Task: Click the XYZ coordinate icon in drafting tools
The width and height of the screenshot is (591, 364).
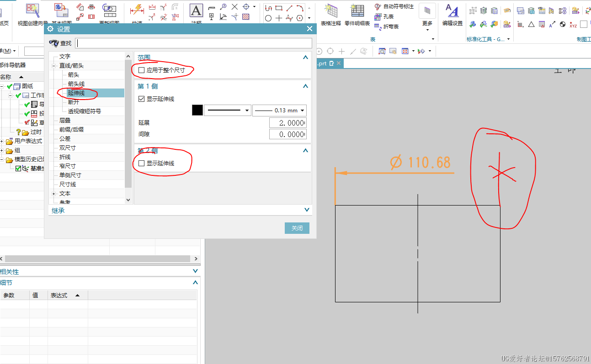Action: 573,24
